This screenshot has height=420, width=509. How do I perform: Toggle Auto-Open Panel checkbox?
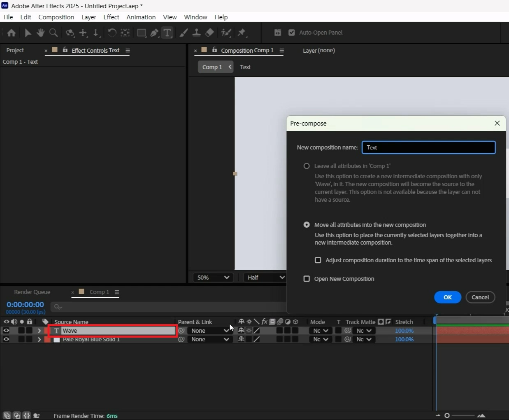(292, 33)
